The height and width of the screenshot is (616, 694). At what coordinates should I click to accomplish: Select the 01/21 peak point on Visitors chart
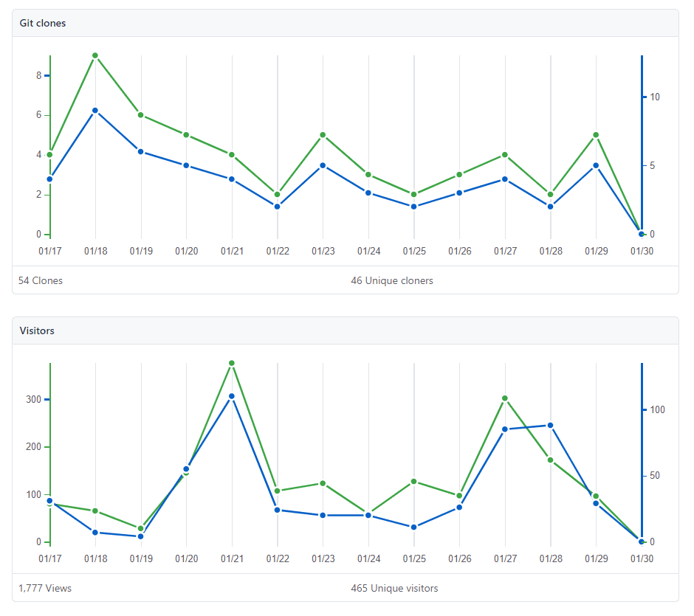point(232,363)
